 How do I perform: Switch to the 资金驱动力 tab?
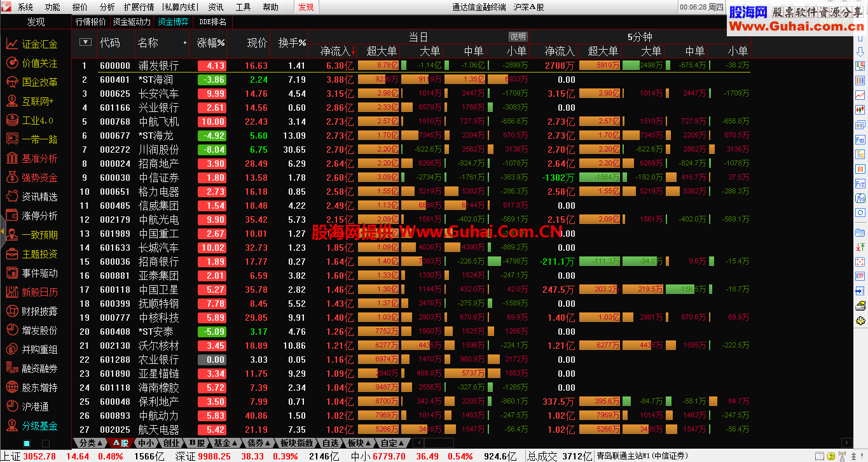pos(132,22)
